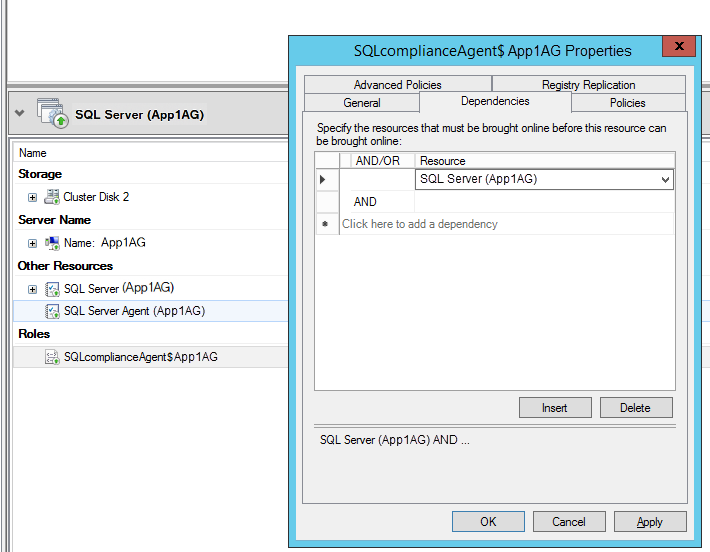710x552 pixels.
Task: Select Cluster Disk 2 text row
Action: 96,197
